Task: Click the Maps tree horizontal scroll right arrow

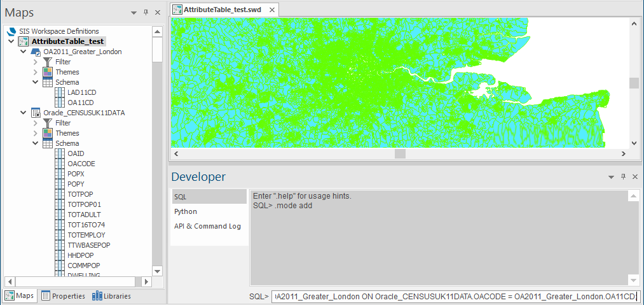Action: pos(146,282)
